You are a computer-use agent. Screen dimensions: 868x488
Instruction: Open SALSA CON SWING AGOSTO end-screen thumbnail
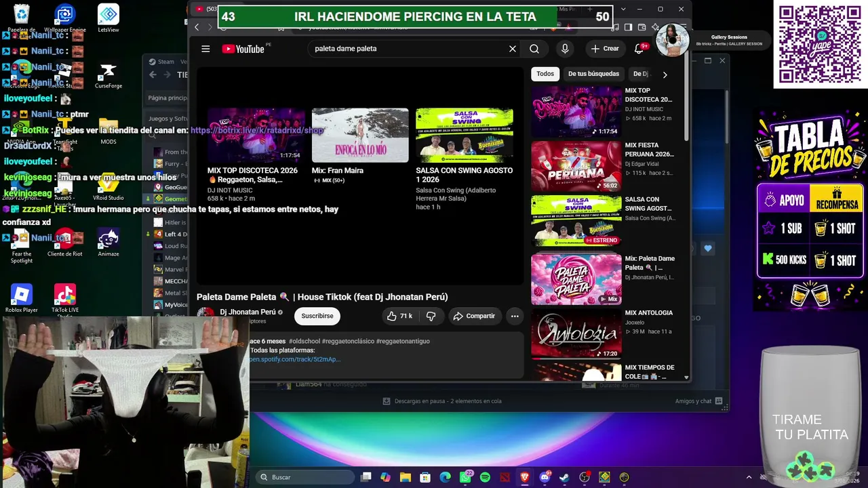465,135
